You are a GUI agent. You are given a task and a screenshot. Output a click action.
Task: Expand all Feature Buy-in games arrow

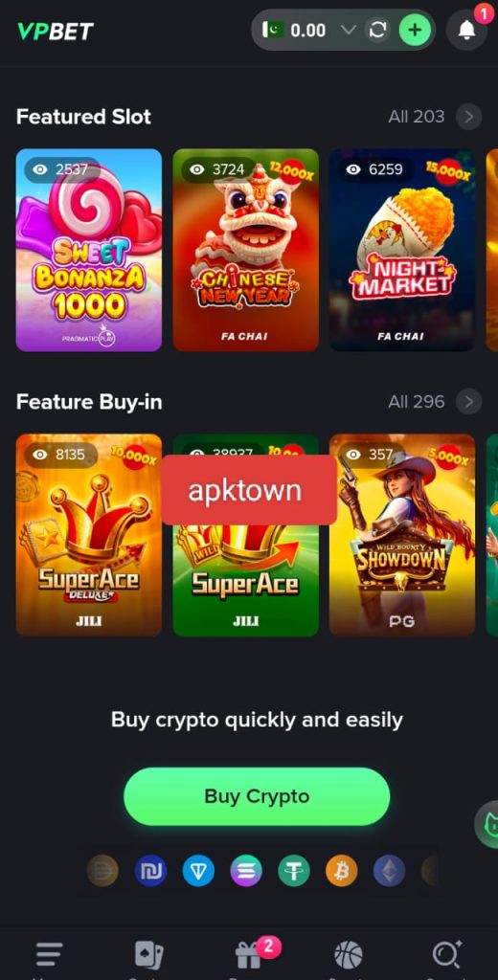468,401
